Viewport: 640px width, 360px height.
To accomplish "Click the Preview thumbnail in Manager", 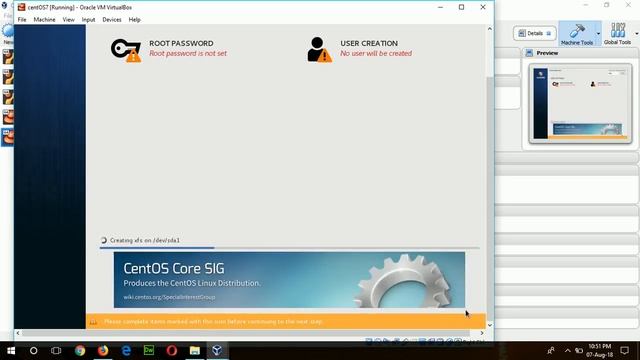I will click(580, 103).
